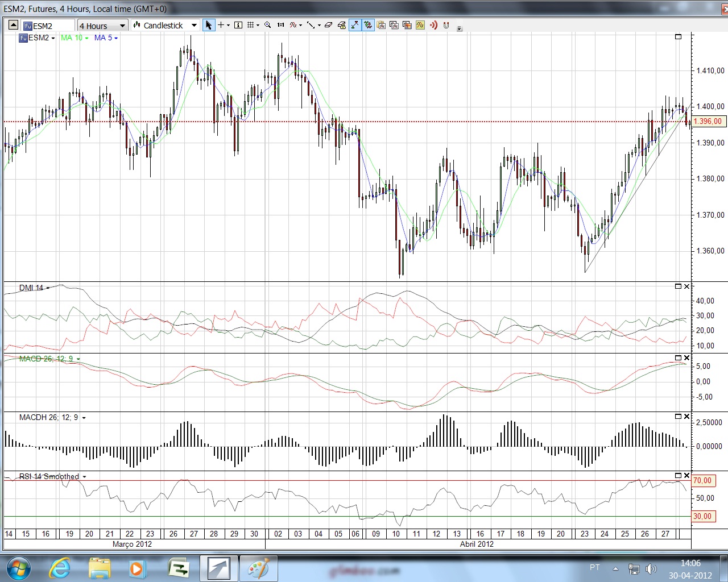Launch Windows Media Player from taskbar
The height and width of the screenshot is (582, 728).
click(x=136, y=568)
